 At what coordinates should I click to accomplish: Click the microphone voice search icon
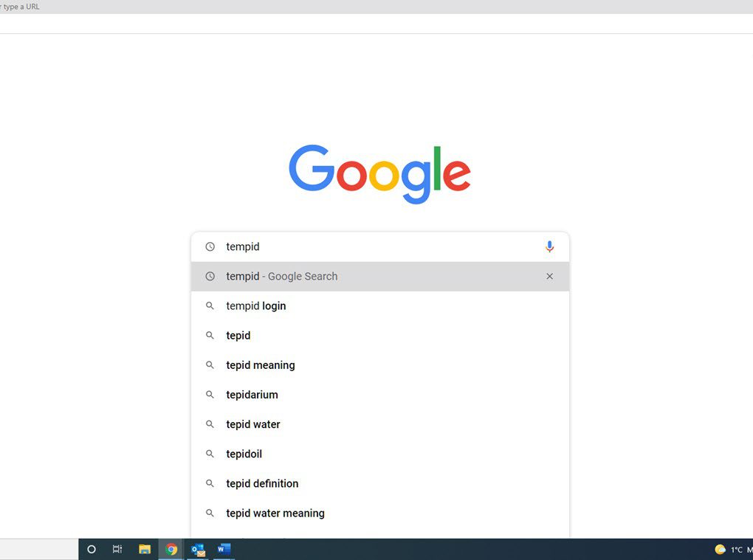click(549, 246)
